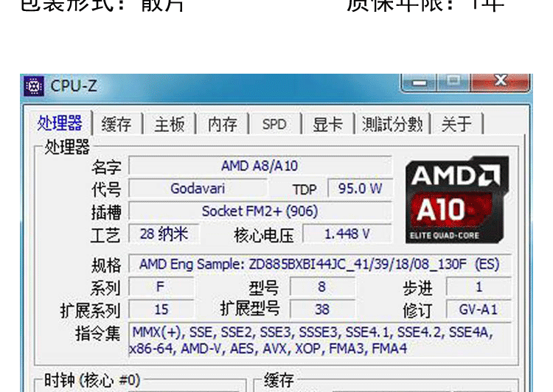This screenshot has width=553, height=392.
Task: Click the 名字 label
Action: point(106,167)
